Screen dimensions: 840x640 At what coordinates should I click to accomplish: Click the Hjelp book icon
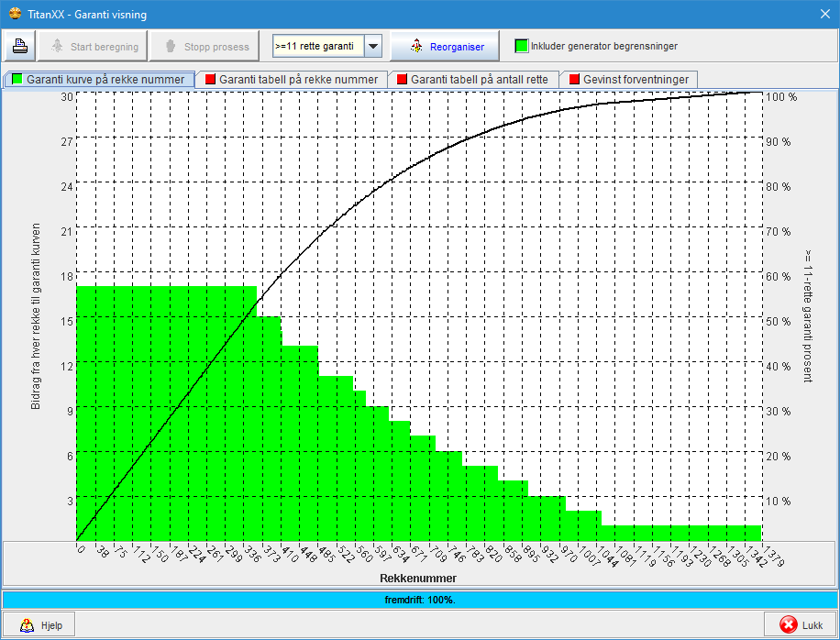click(27, 625)
